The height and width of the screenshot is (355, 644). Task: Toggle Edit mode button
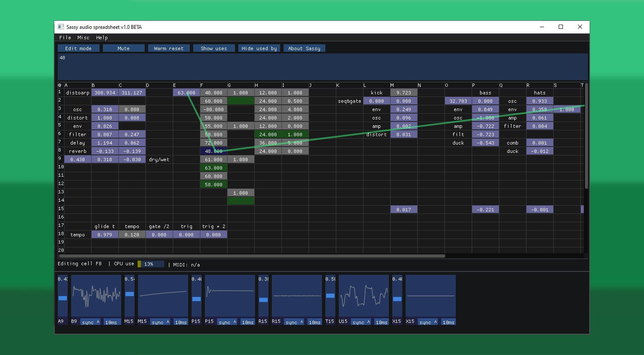tap(79, 48)
